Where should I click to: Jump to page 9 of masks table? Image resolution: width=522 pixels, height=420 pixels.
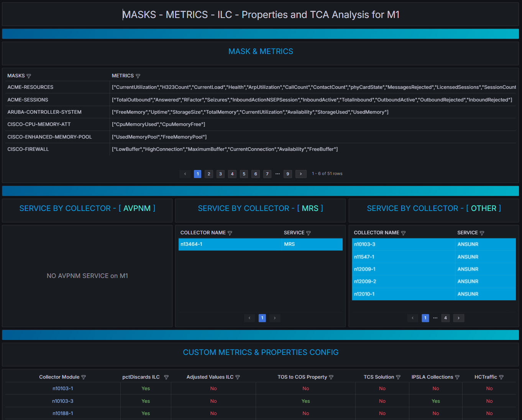pos(288,174)
